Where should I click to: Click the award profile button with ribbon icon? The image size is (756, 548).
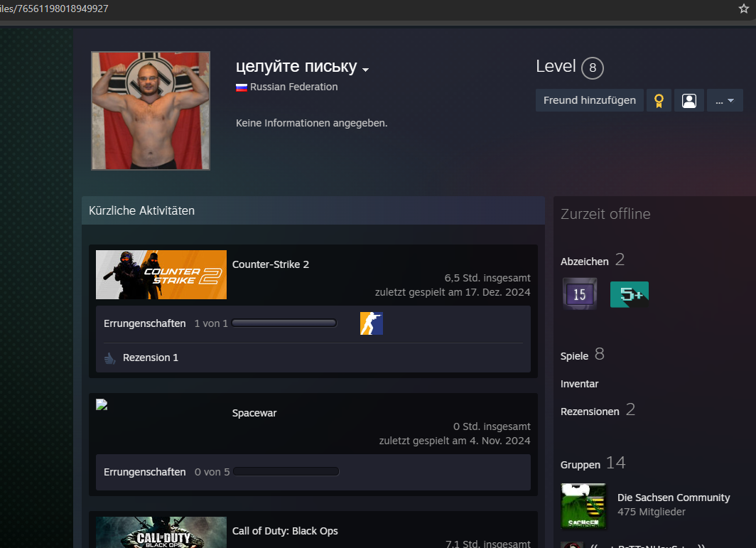[659, 100]
